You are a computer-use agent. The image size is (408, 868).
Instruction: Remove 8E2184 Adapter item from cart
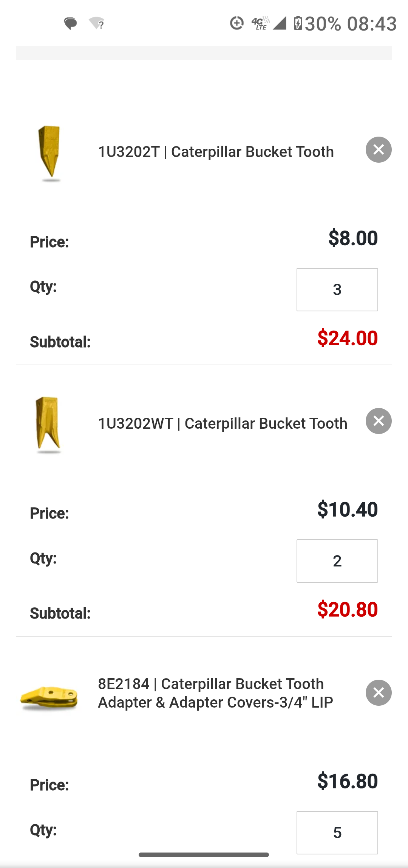click(x=379, y=693)
